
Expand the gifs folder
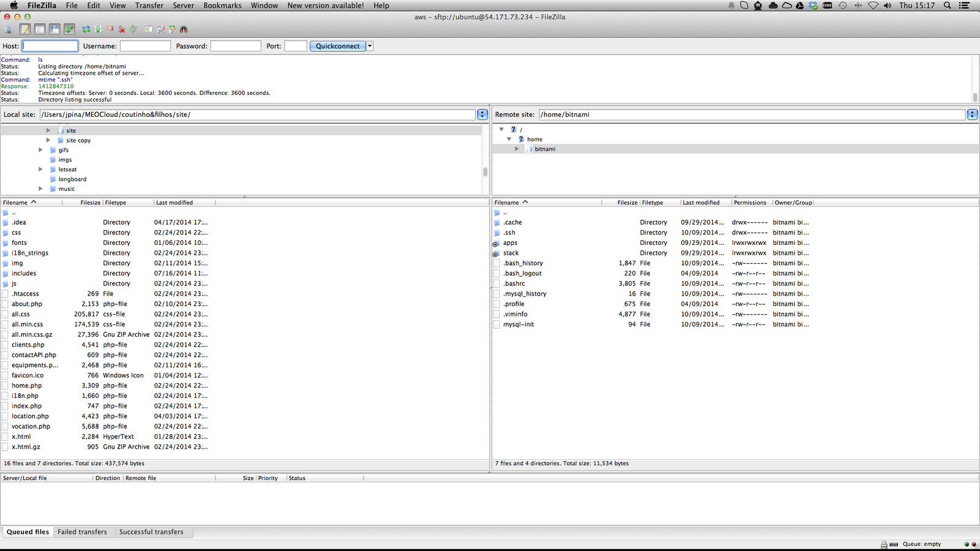pyautogui.click(x=40, y=150)
